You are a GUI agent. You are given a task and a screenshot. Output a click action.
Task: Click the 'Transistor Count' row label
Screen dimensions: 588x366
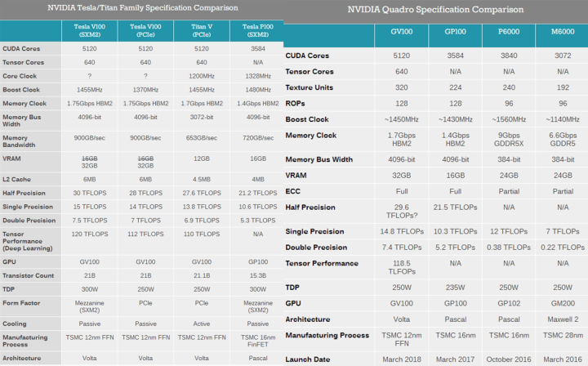[28, 275]
